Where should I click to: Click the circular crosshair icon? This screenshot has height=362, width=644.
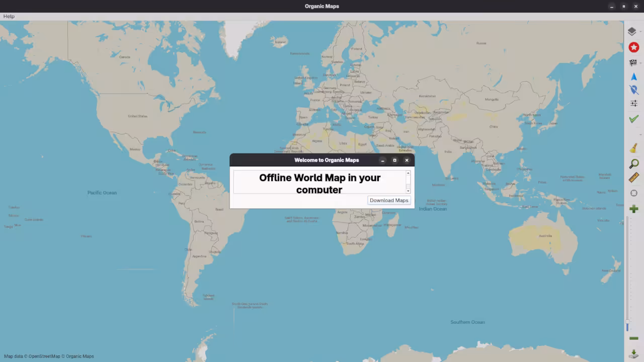click(634, 193)
